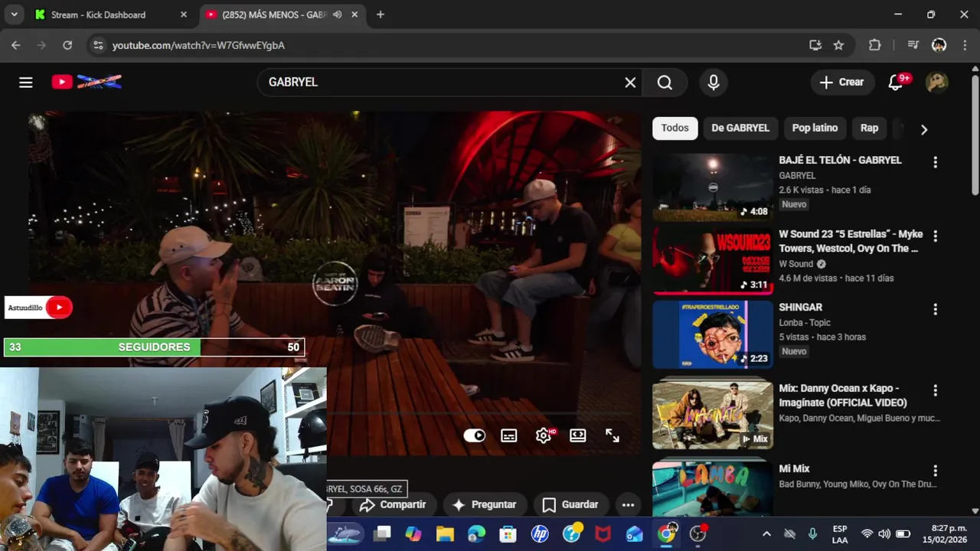Open volume control in system tray
This screenshot has height=551, width=980.
coord(884,534)
